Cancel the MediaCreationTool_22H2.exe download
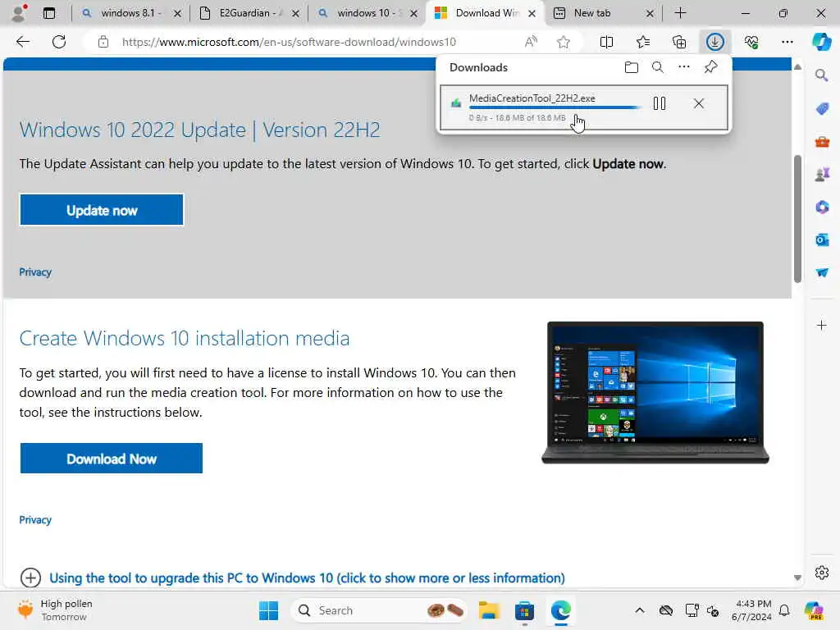 point(699,103)
